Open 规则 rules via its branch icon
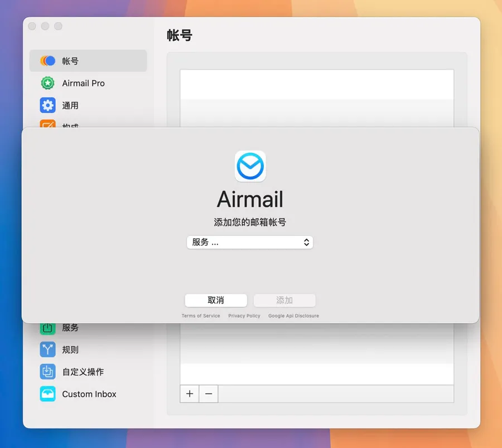The image size is (502, 448). [48, 349]
